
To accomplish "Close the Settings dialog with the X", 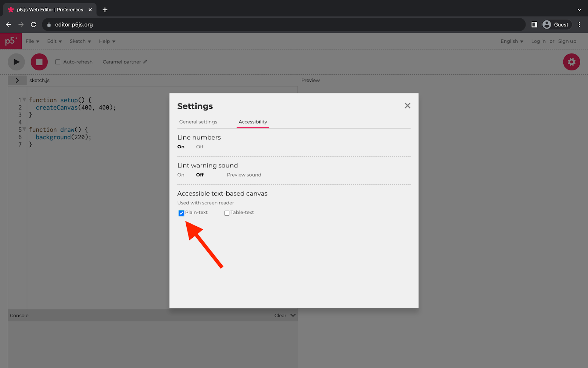I will click(407, 106).
